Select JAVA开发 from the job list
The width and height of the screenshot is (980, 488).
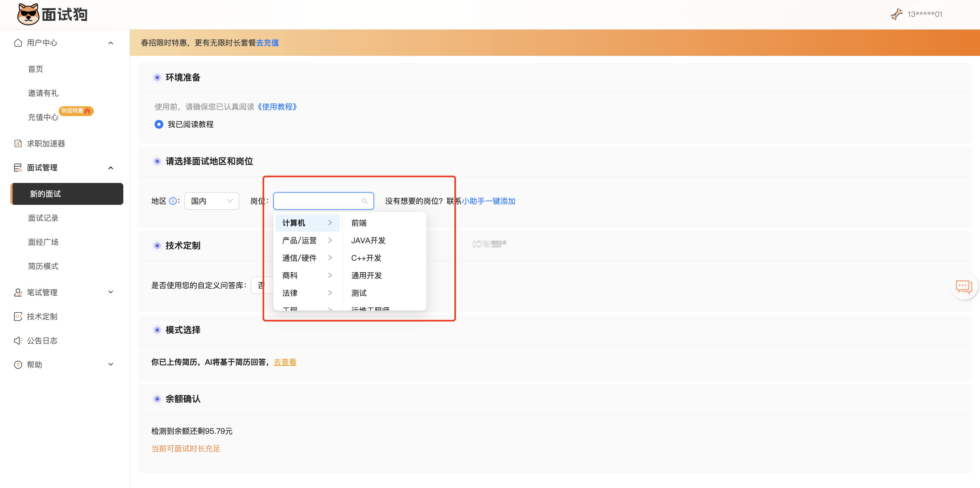(x=368, y=240)
